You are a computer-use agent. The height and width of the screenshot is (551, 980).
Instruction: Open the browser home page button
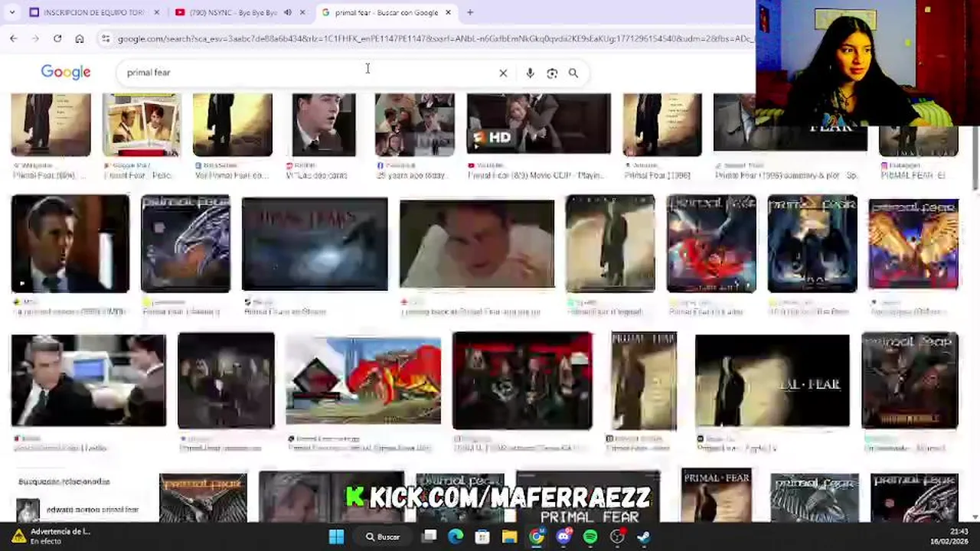(x=80, y=38)
